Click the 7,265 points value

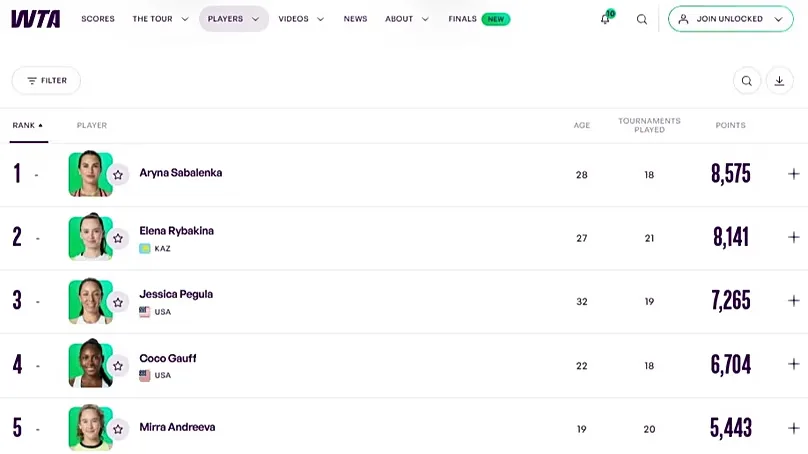point(731,300)
